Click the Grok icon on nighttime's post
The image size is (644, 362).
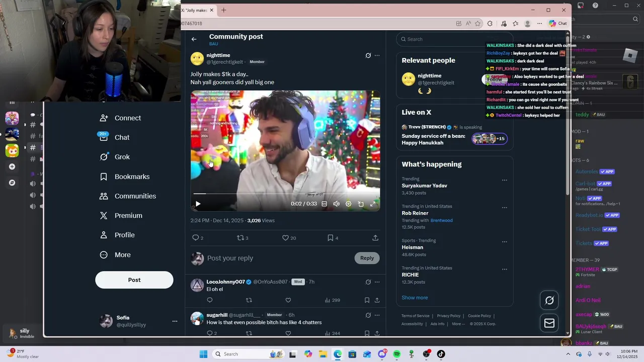click(368, 55)
